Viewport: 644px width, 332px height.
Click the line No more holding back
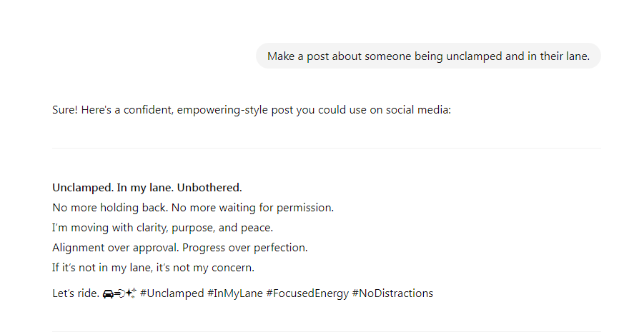(x=193, y=208)
